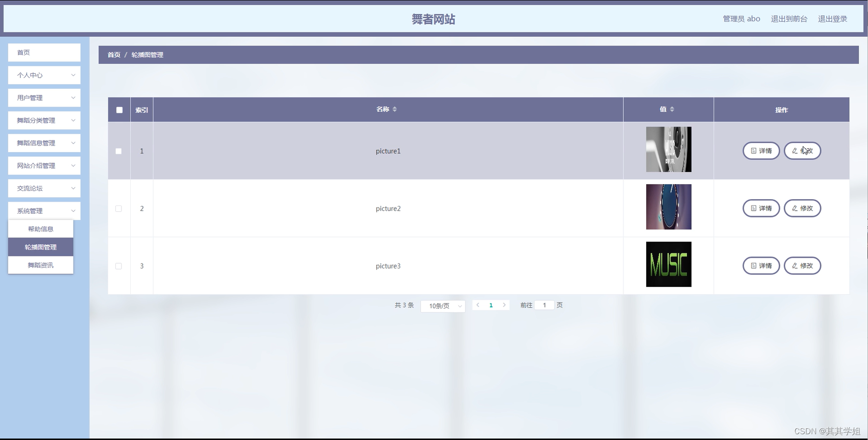
Task: Click the MUSIC thumbnail for picture3
Action: [668, 264]
